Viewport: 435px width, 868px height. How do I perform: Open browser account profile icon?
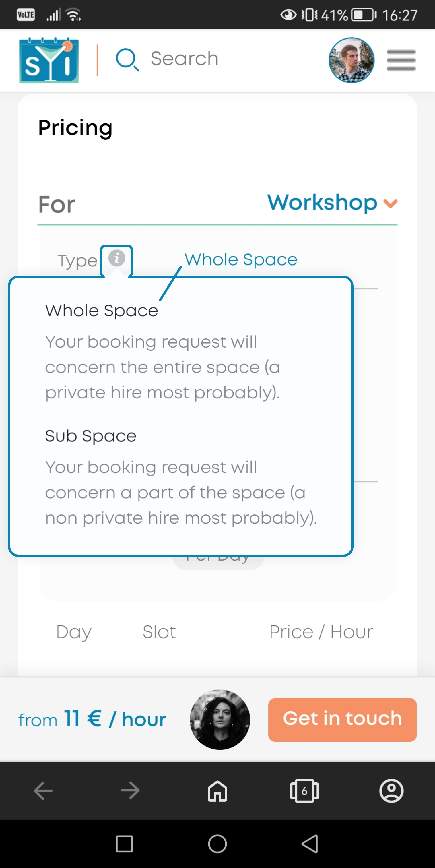[x=391, y=790]
